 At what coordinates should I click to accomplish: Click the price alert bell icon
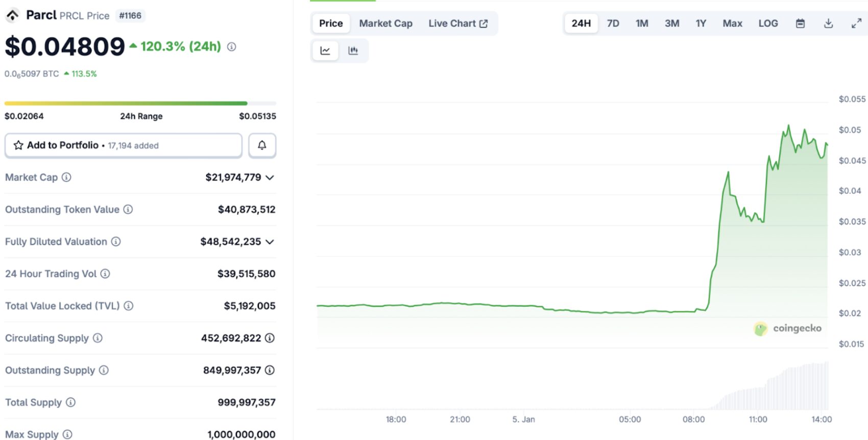click(x=262, y=145)
